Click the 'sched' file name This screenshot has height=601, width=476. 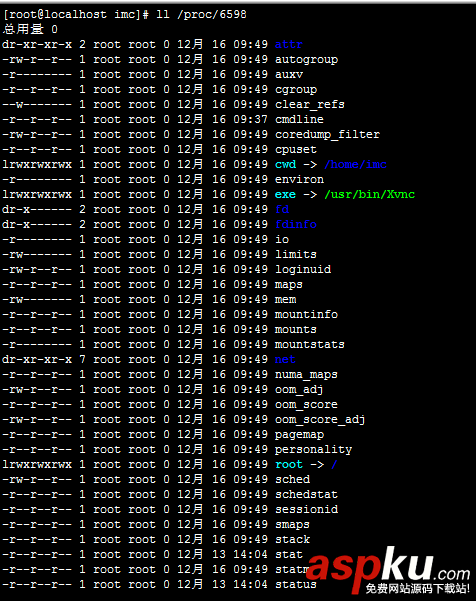292,479
